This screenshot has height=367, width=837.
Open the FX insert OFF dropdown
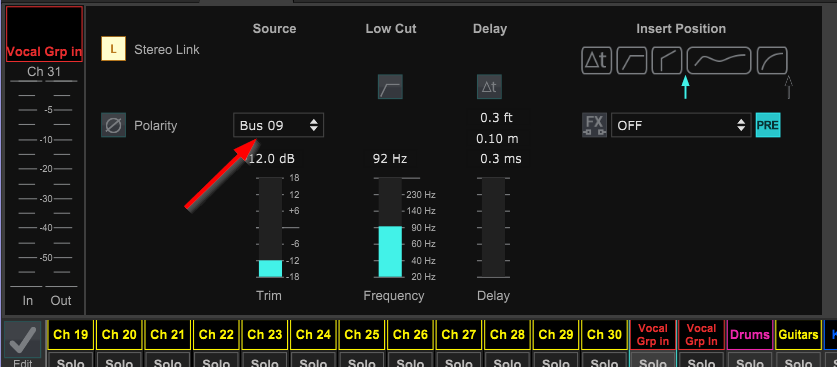681,125
